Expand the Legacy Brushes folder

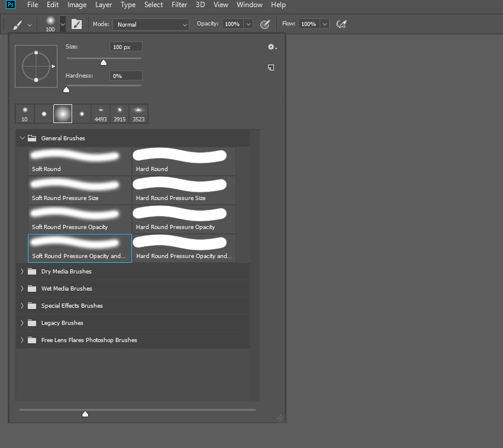tap(22, 323)
